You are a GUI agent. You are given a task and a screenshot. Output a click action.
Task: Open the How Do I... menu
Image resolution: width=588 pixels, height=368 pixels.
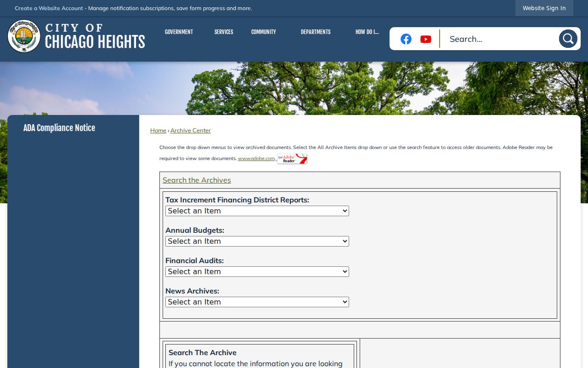(x=367, y=32)
